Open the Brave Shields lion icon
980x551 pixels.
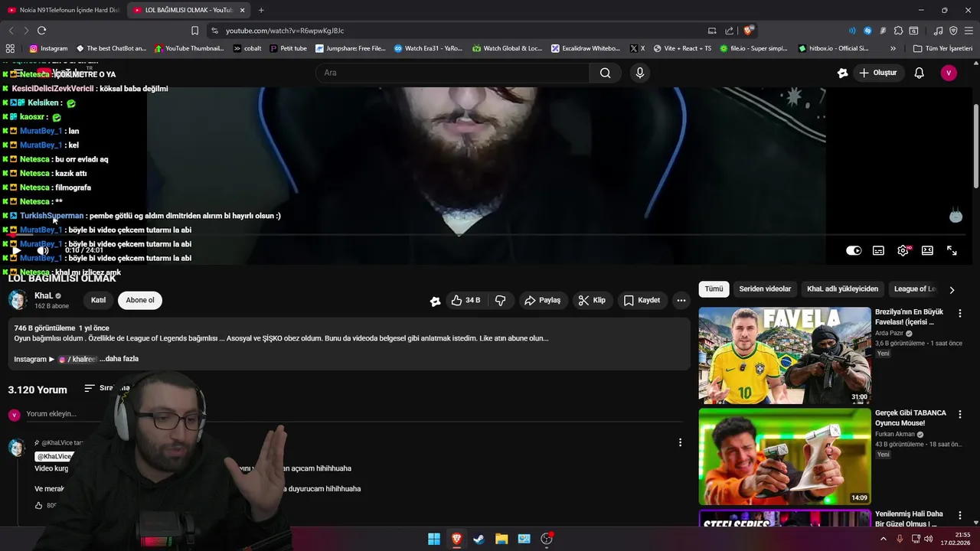click(x=749, y=31)
